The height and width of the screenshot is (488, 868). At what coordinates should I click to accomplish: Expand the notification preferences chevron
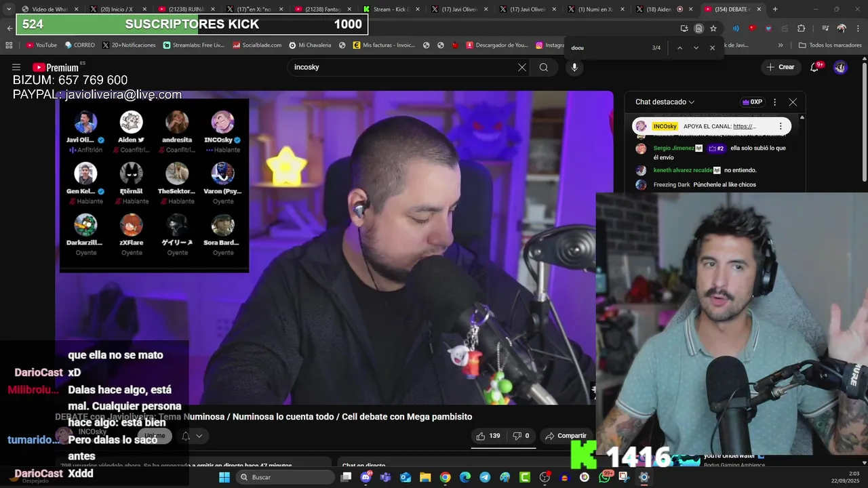tap(199, 436)
